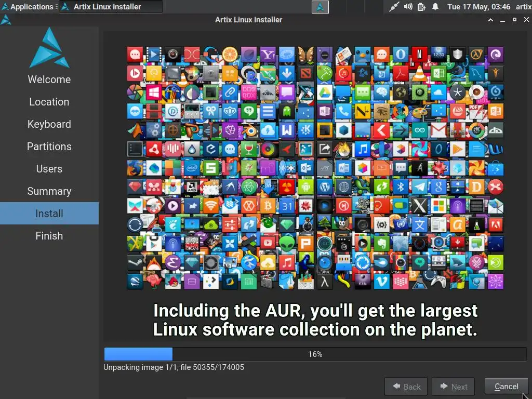Close the Artix Linux Installer window
Screen dimensions: 532x399
point(527,20)
